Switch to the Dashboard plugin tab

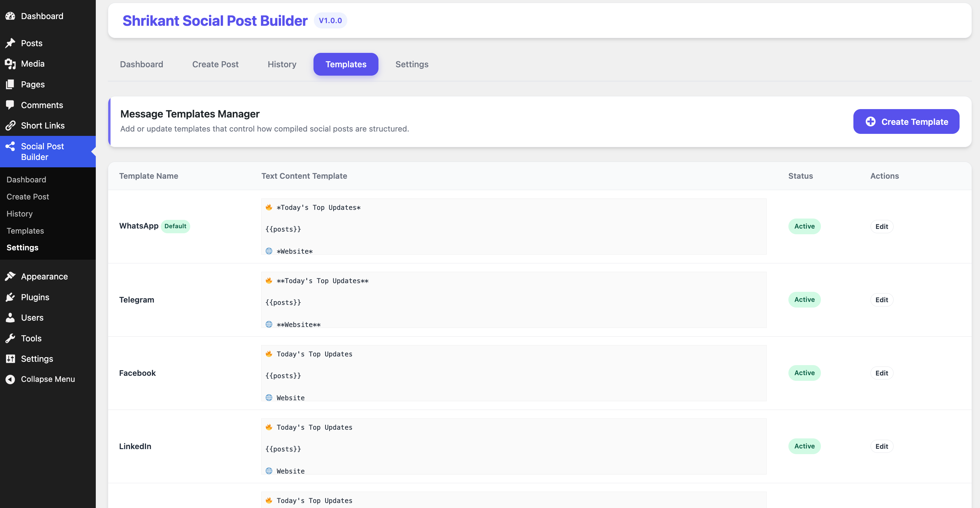[x=142, y=64]
